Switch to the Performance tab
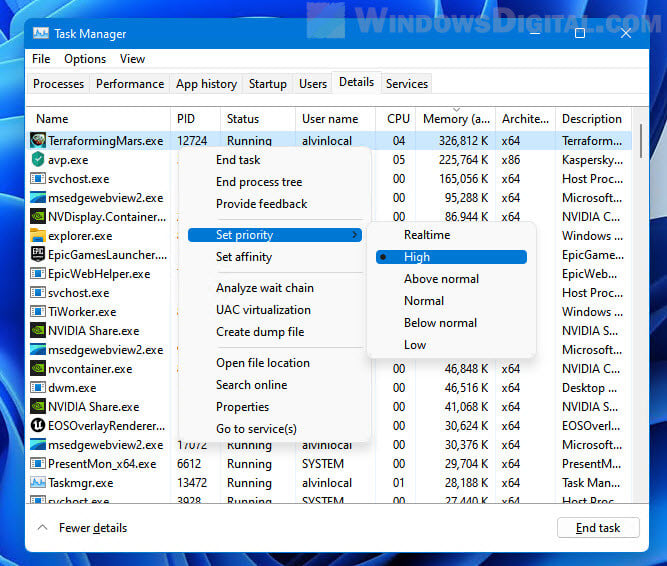 (130, 84)
